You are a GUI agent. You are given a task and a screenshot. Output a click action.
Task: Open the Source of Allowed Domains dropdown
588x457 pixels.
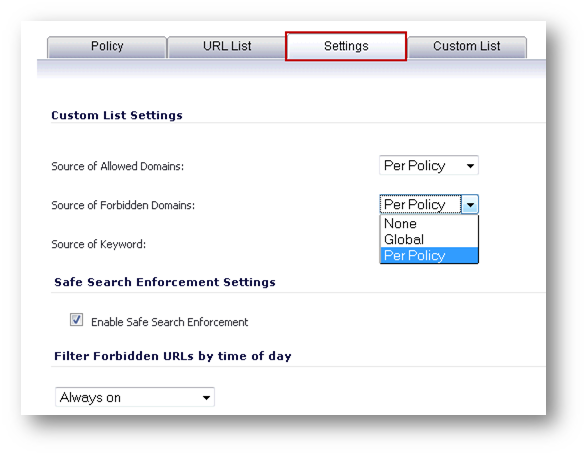[429, 165]
